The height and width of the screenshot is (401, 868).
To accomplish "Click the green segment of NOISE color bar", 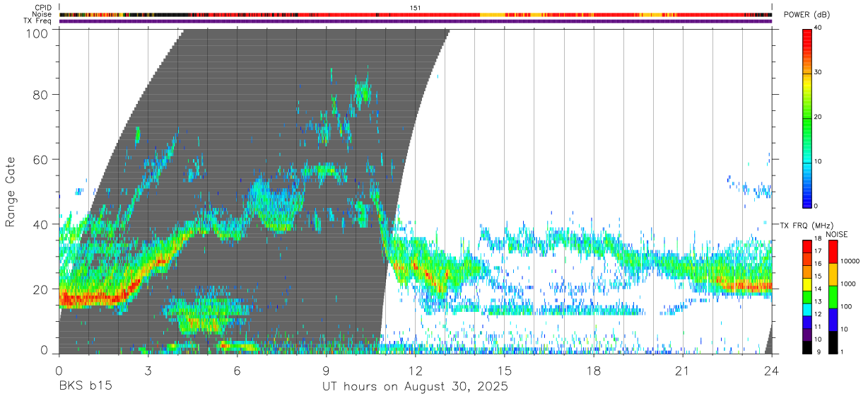I will pyautogui.click(x=833, y=296).
